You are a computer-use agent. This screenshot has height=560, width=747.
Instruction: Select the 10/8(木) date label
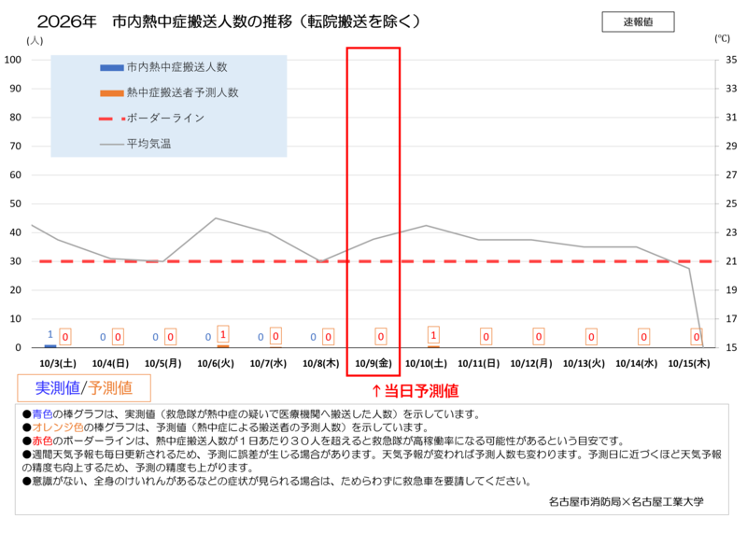(x=321, y=363)
